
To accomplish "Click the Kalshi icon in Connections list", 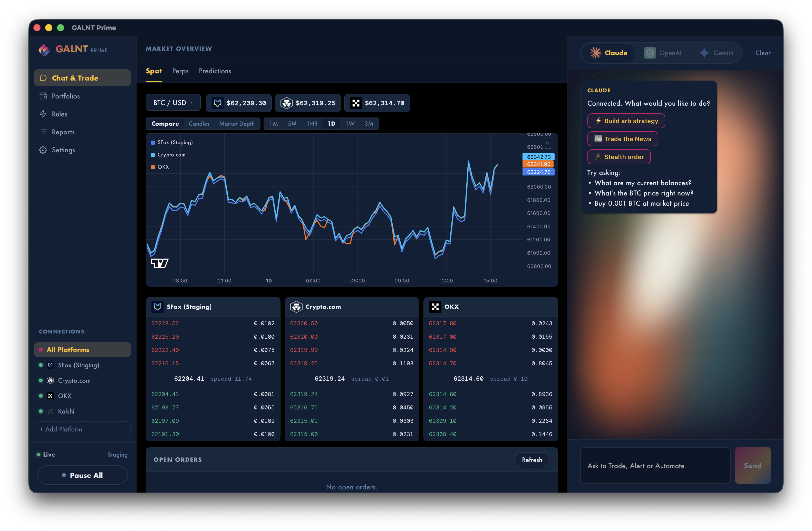I will 51,411.
